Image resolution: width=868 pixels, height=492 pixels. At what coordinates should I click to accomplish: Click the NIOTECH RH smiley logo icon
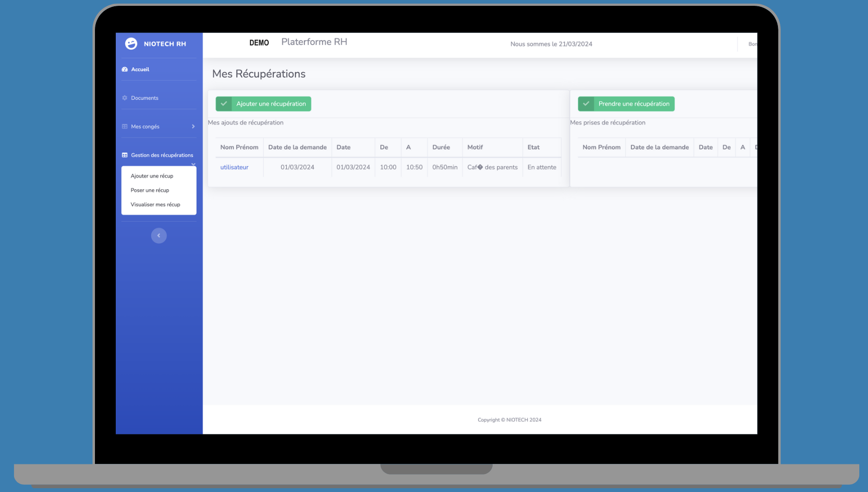pos(131,44)
